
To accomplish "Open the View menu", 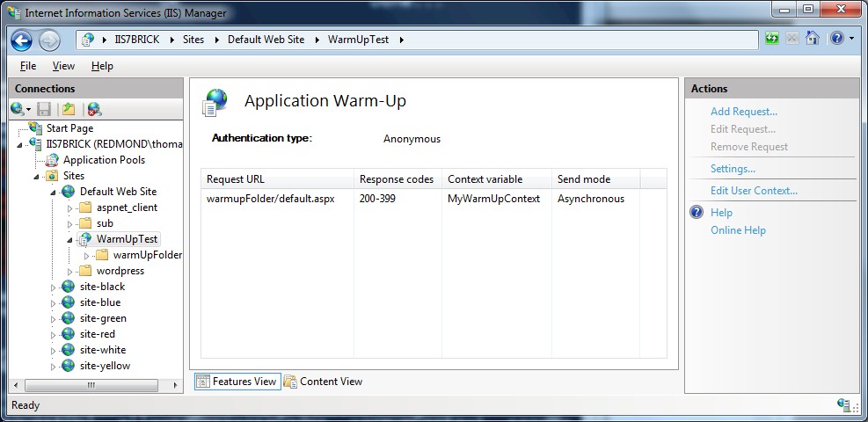I will pos(63,66).
